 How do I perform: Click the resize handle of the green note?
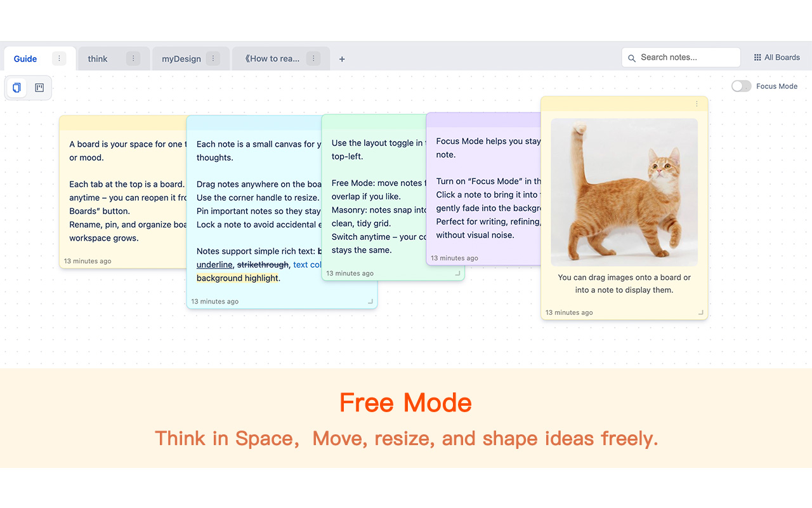point(458,274)
